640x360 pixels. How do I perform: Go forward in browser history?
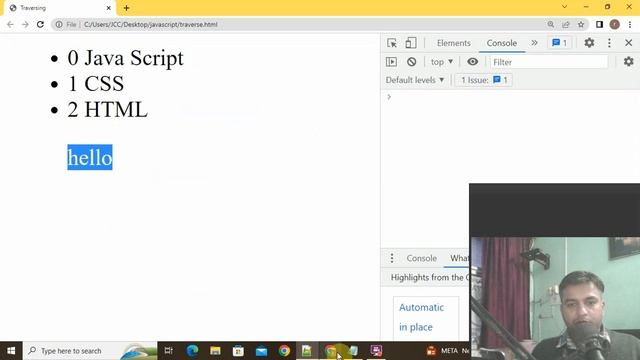(x=25, y=24)
